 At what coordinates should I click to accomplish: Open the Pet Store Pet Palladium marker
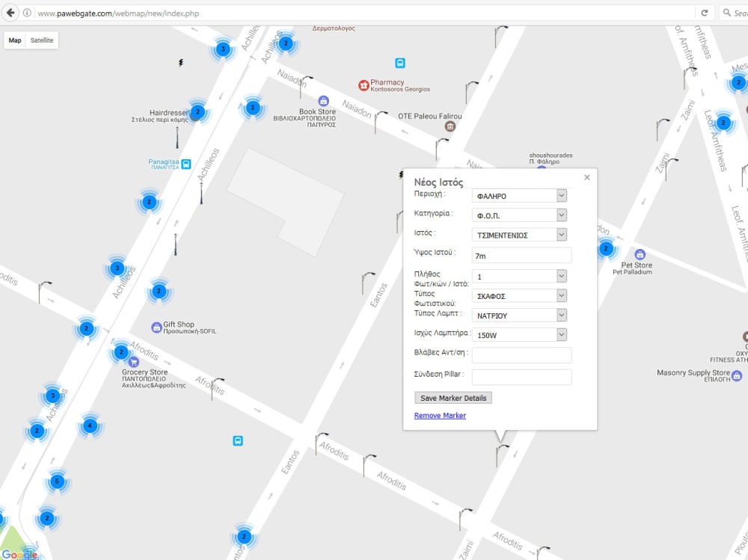(x=640, y=254)
